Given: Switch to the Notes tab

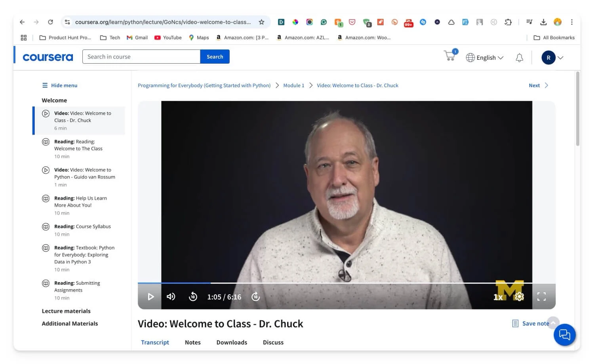Looking at the screenshot, I should point(192,342).
